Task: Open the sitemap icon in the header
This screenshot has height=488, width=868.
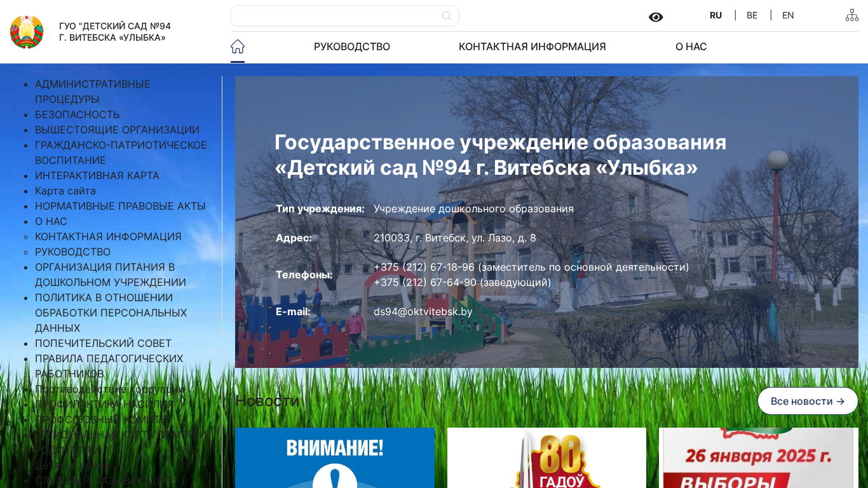Action: pyautogui.click(x=851, y=15)
